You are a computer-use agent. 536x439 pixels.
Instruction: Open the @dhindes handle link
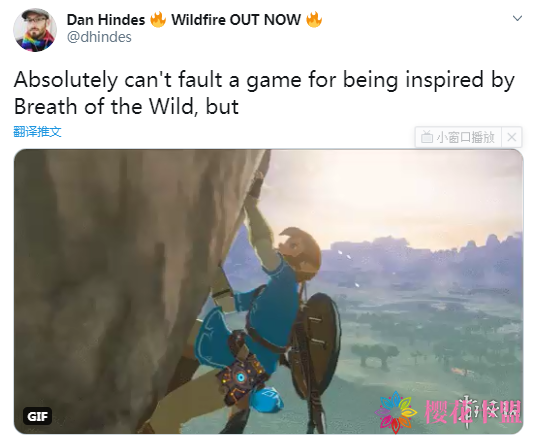[99, 37]
